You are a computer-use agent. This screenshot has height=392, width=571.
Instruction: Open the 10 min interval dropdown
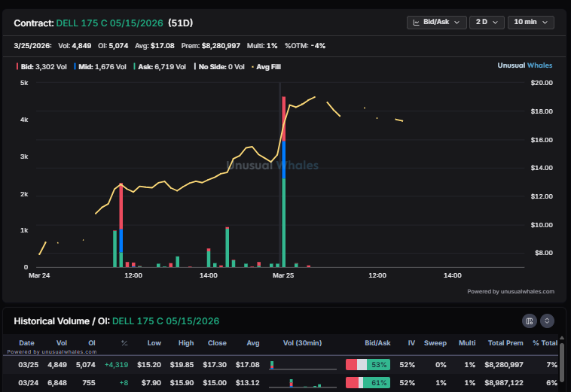tap(530, 22)
